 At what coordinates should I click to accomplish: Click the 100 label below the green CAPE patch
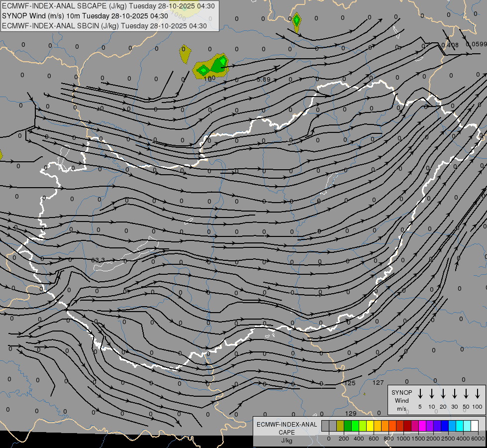point(209,78)
